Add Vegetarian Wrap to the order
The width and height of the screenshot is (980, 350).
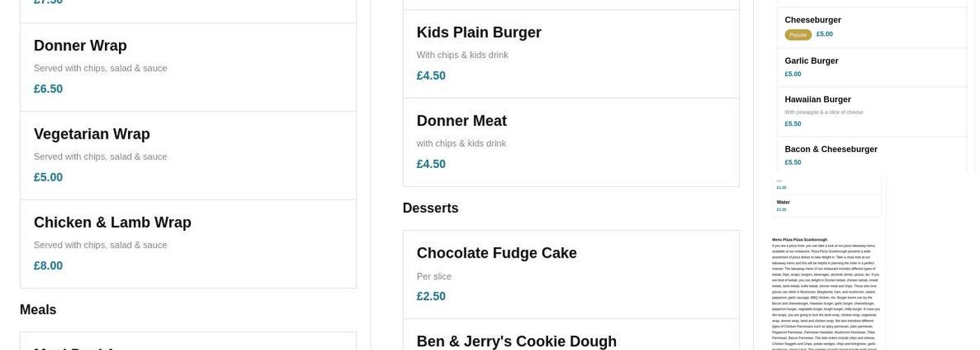pyautogui.click(x=92, y=134)
